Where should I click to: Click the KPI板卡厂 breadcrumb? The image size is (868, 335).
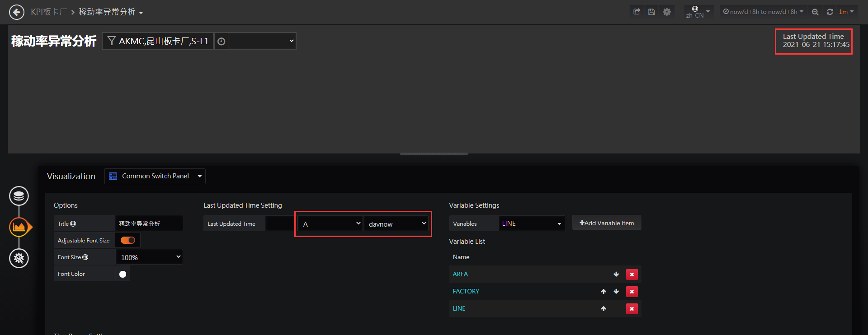(49, 12)
